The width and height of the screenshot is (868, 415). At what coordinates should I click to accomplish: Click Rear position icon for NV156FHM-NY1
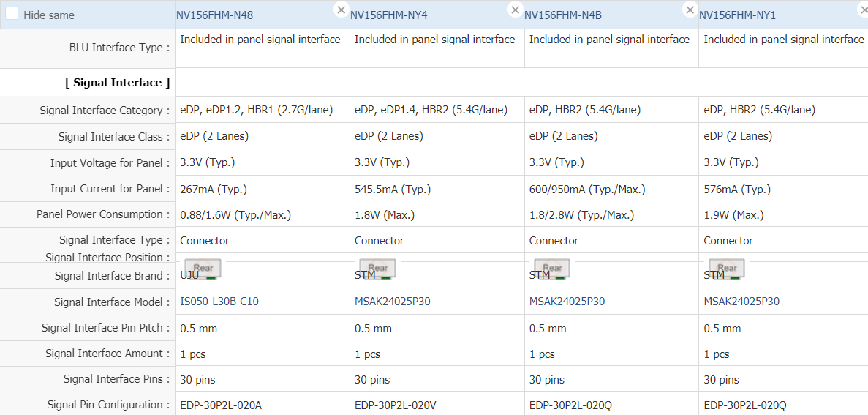(727, 269)
